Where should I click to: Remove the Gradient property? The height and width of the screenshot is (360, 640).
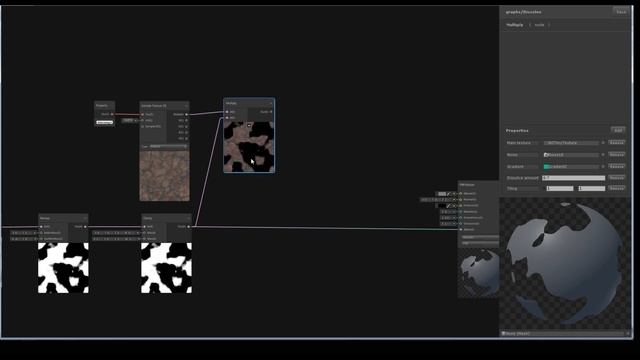pyautogui.click(x=616, y=166)
